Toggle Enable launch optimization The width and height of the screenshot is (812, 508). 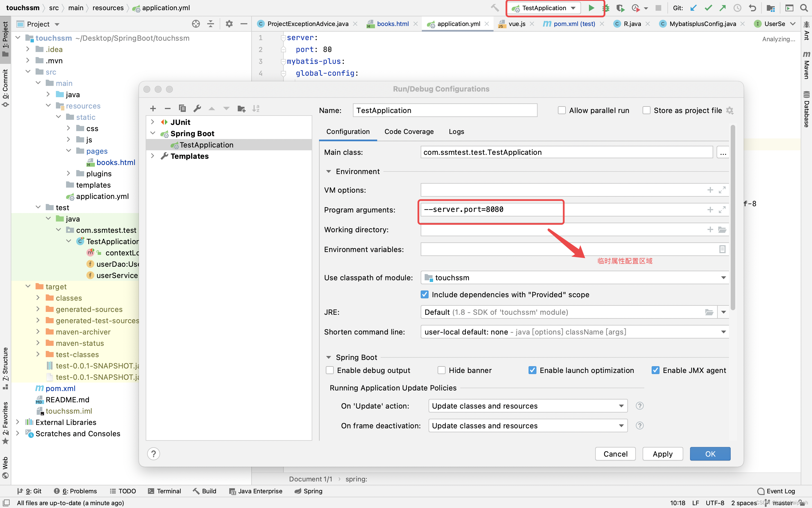[x=532, y=370]
